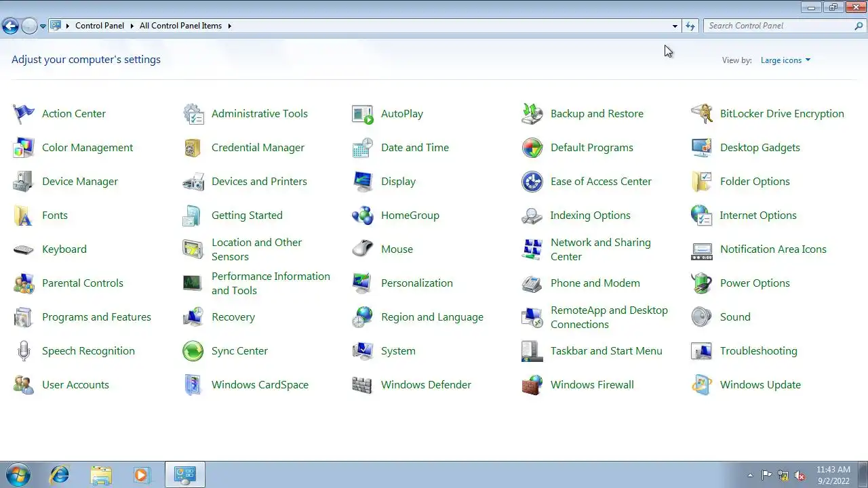Viewport: 868px width, 488px height.
Task: Open Windows Explorer folder on taskbar
Action: pyautogui.click(x=101, y=475)
